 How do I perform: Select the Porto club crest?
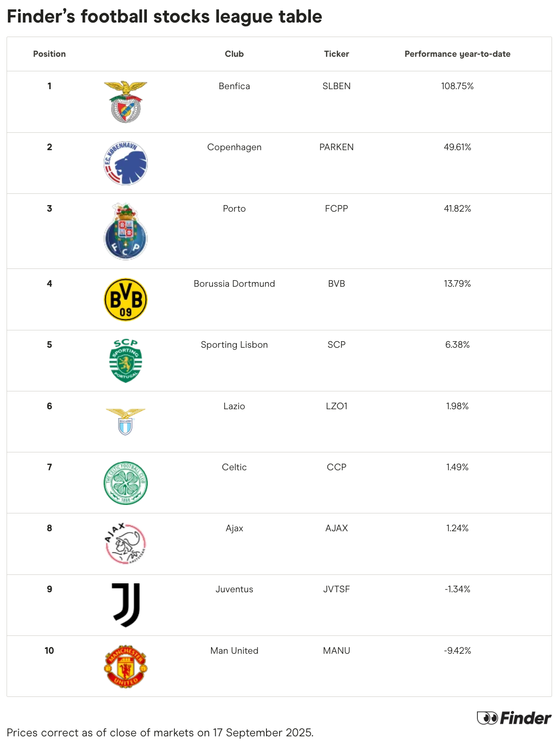click(126, 231)
